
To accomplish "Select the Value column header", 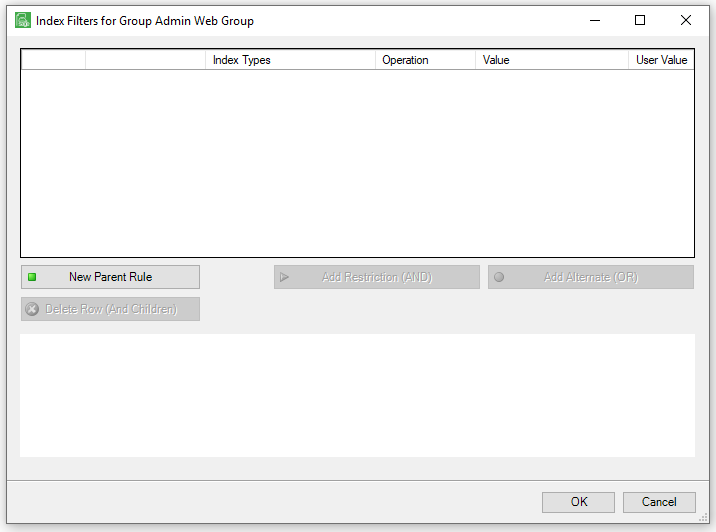I will [x=552, y=60].
